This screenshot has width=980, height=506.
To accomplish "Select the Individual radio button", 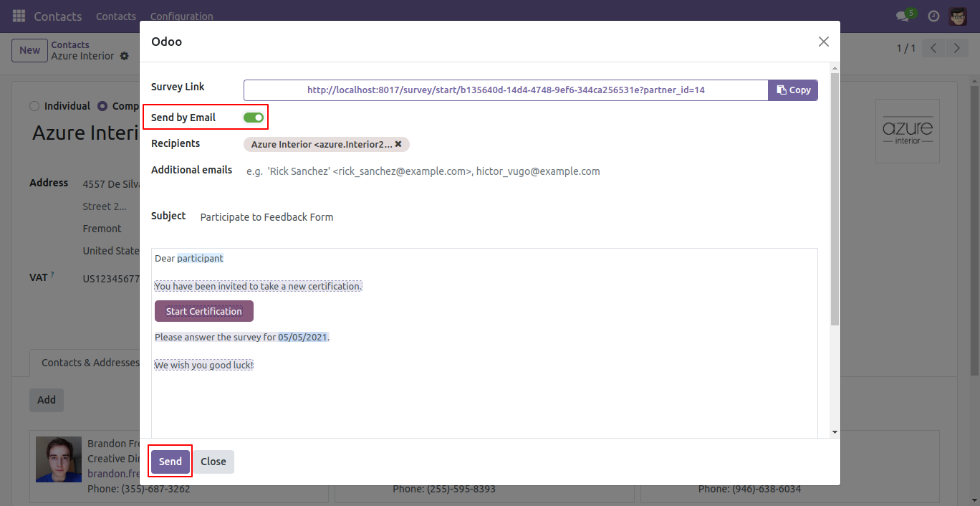I will 34,106.
